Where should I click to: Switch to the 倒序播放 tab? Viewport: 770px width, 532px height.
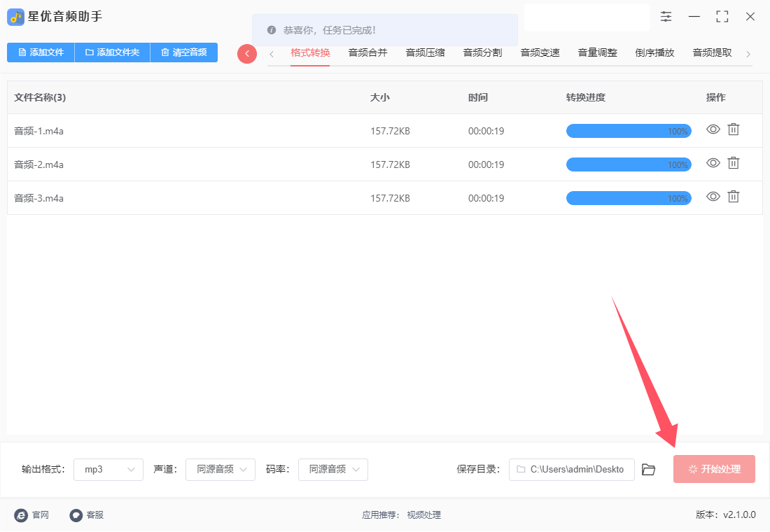[654, 52]
